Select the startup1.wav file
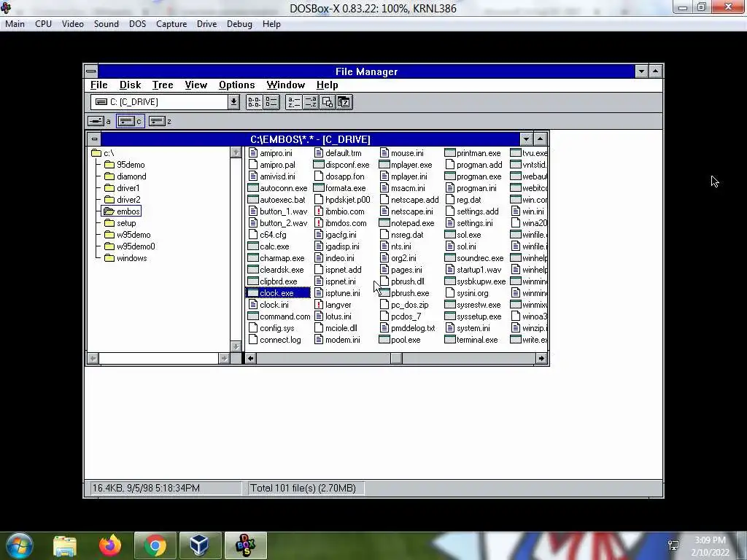This screenshot has width=747, height=560. click(x=473, y=270)
